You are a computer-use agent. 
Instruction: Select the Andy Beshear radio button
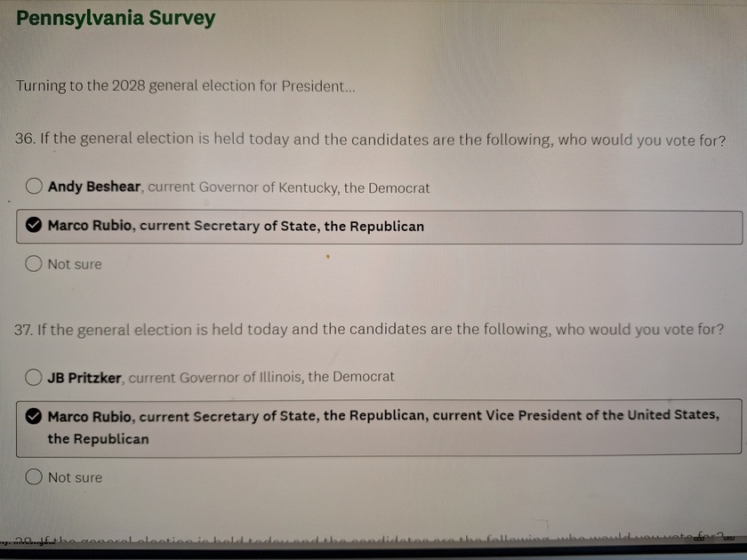(x=34, y=186)
